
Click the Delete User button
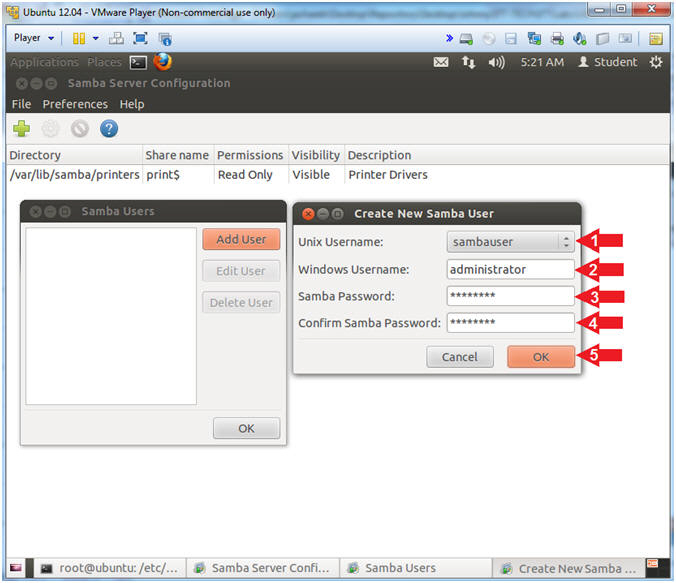coord(241,303)
